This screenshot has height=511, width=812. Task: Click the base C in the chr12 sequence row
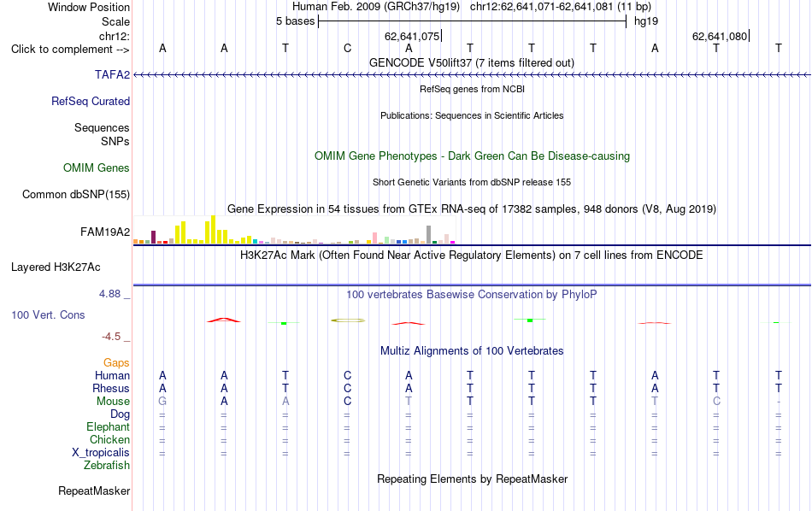click(348, 48)
